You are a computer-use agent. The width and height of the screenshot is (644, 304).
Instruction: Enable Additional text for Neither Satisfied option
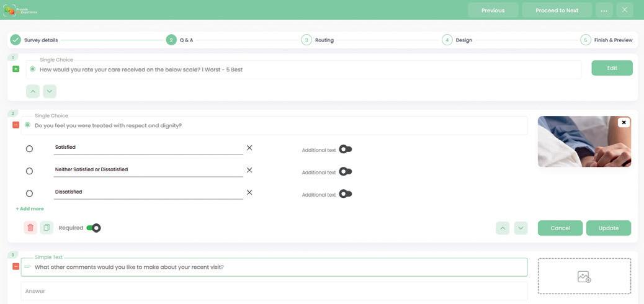click(x=346, y=172)
